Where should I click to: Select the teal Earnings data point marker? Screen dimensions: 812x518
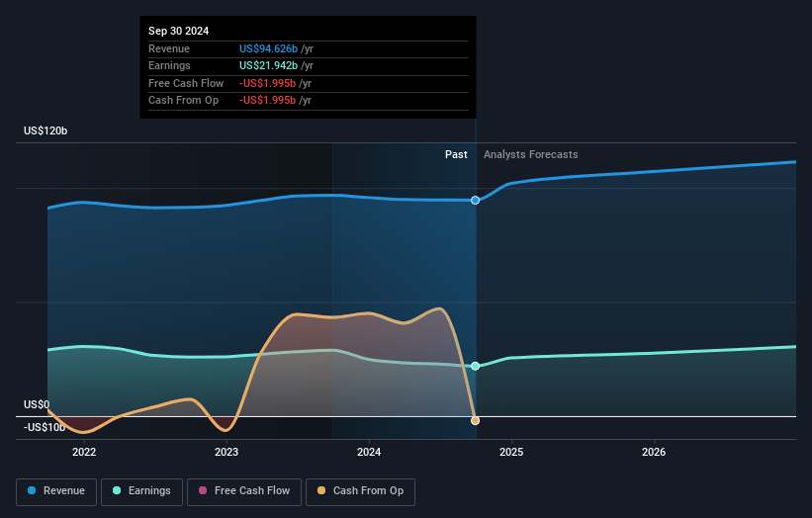(475, 366)
